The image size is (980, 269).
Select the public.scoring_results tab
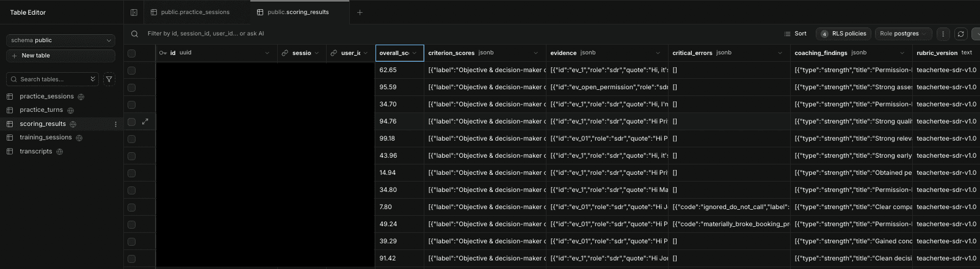299,12
